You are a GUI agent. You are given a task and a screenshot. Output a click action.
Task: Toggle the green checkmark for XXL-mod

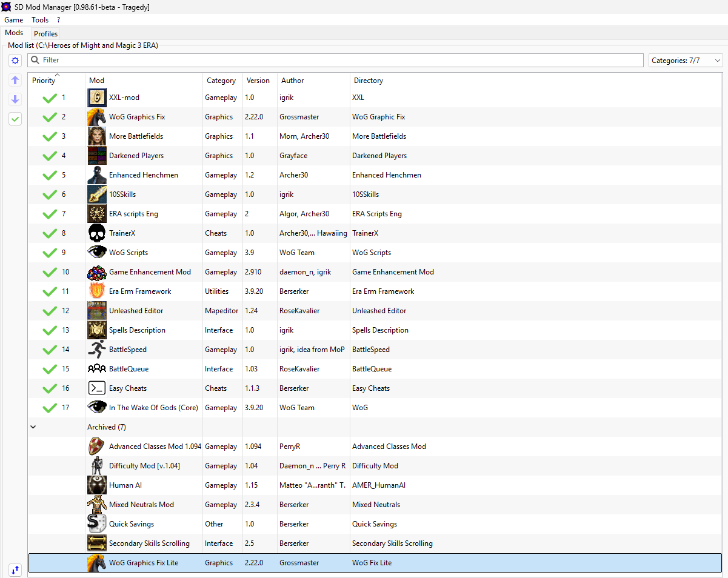click(50, 98)
